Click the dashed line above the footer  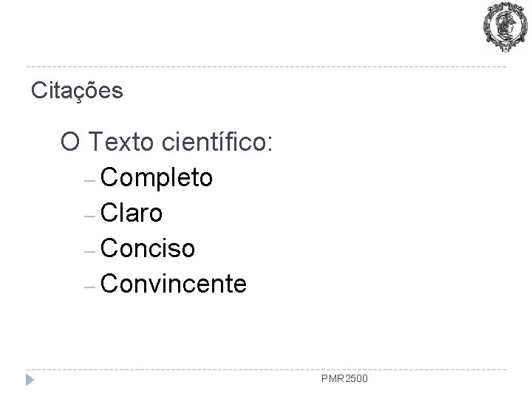point(266,369)
